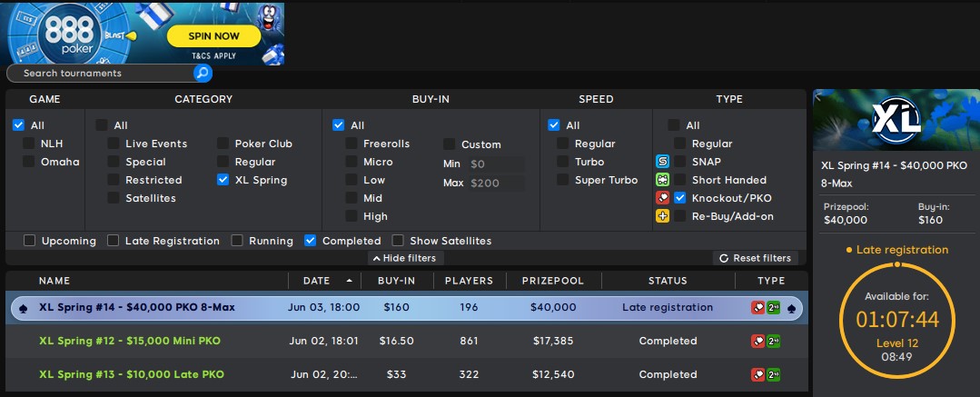
Task: Click the SNAP type icon
Action: pyautogui.click(x=663, y=162)
